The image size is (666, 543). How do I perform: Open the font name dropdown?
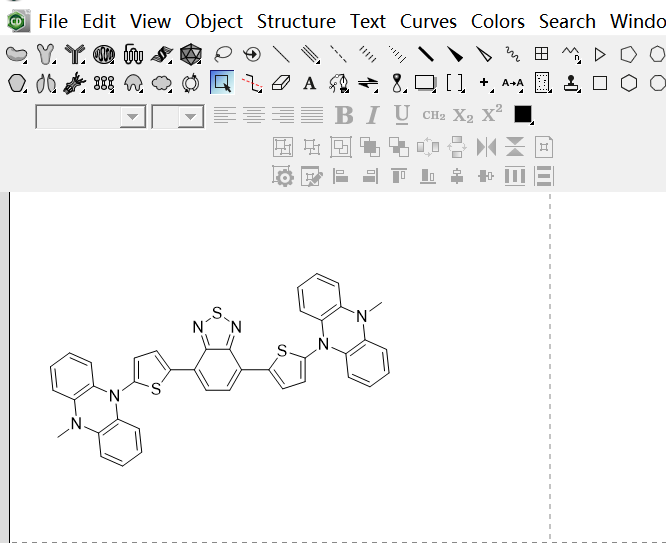(132, 116)
